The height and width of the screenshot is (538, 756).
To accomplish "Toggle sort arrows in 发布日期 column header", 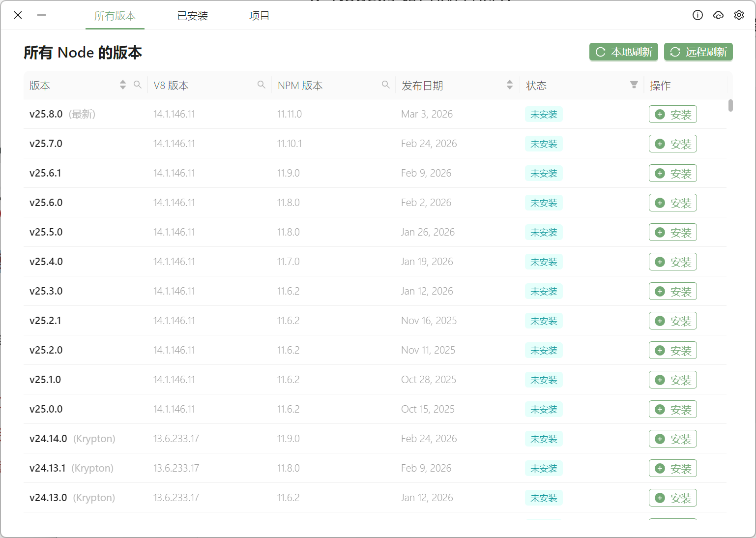I will tap(510, 85).
